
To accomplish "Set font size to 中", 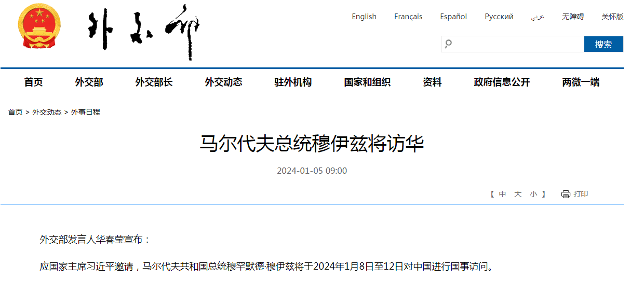I will click(x=502, y=194).
